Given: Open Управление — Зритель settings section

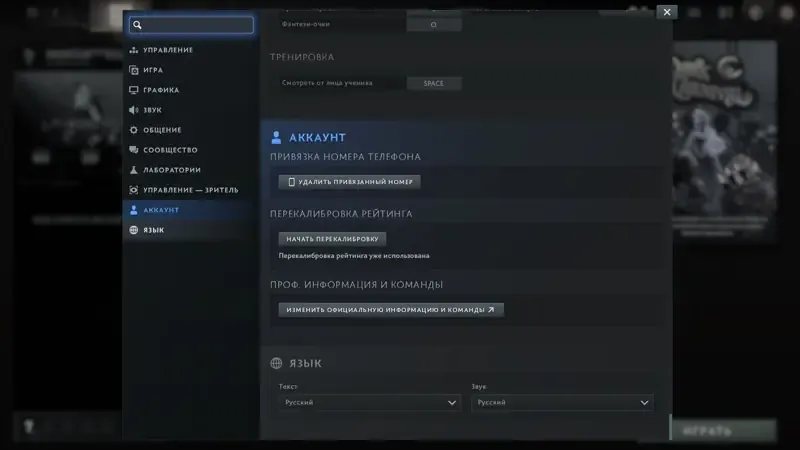Looking at the screenshot, I should pos(190,190).
